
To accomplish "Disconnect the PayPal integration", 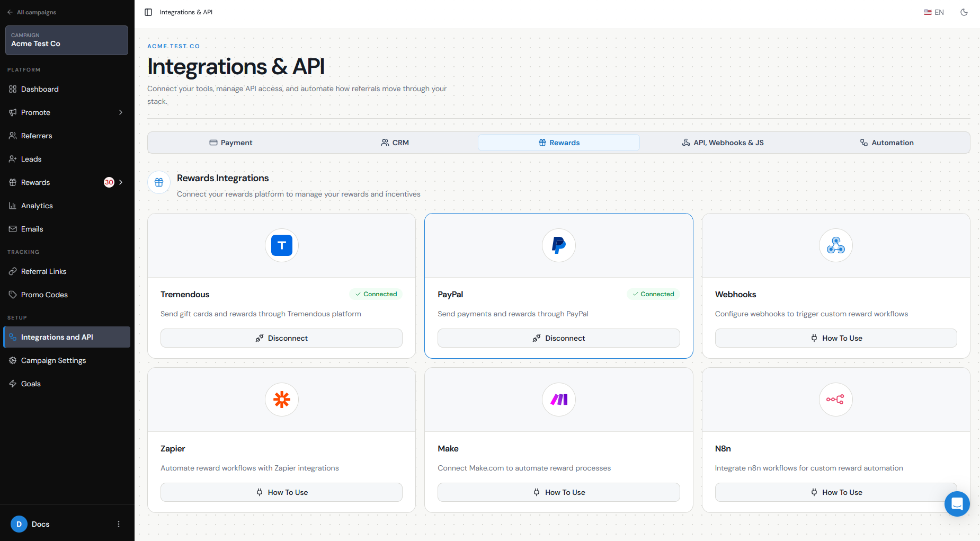I will coord(559,338).
